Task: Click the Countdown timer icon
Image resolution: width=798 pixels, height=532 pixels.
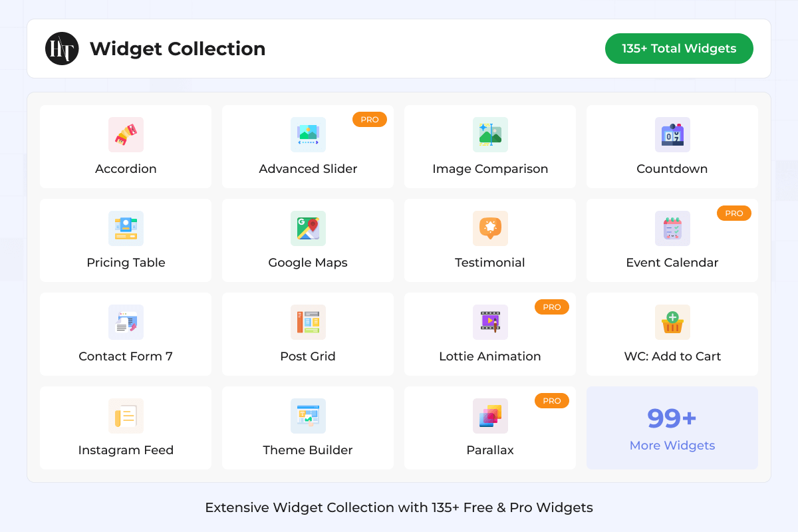Action: click(672, 134)
